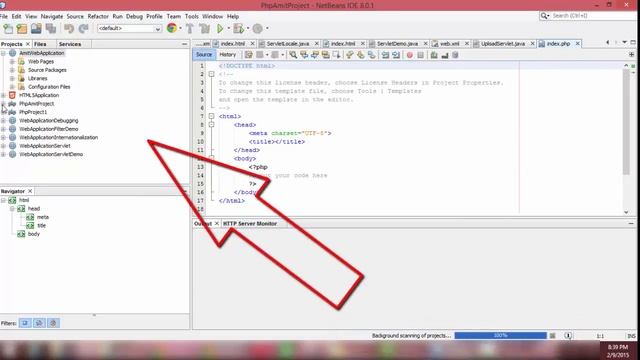
Task: Toggle Highlight Search in editor toolbar
Action: 325,55
